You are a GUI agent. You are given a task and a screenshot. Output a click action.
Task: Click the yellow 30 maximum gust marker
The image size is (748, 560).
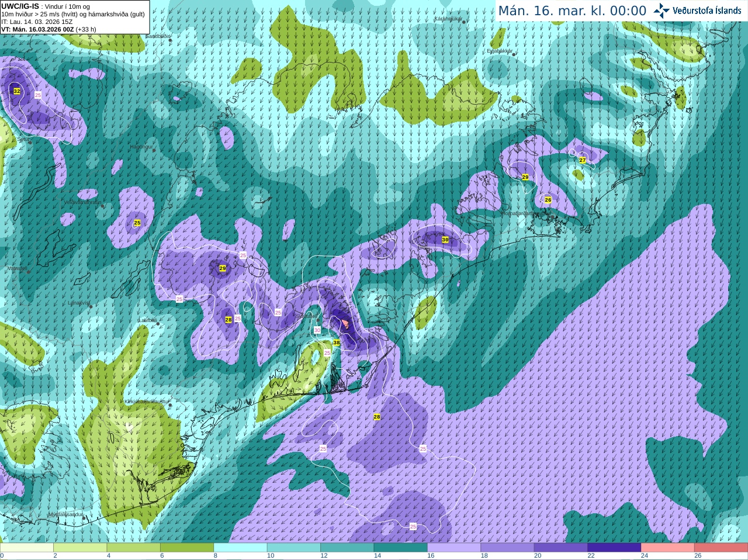pyautogui.click(x=445, y=240)
